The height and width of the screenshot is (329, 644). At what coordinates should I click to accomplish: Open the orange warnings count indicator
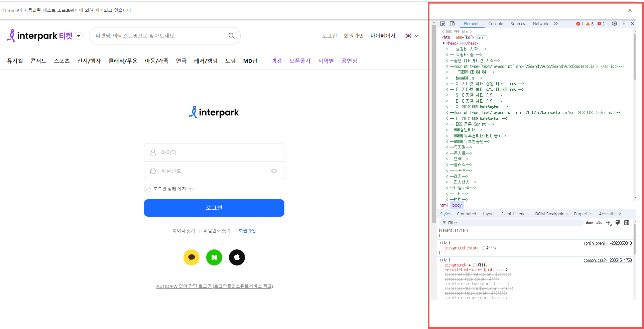click(x=590, y=24)
